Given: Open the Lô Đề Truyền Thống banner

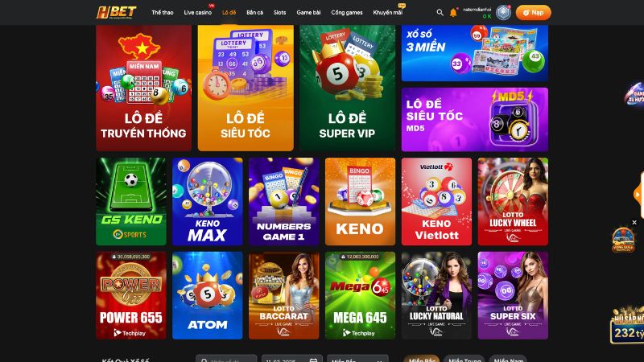Looking at the screenshot, I should pos(144,88).
